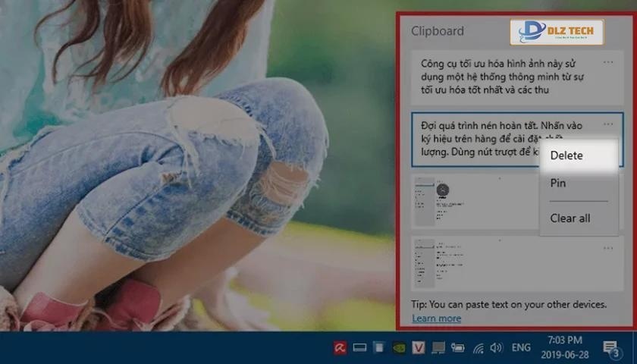
Task: Select Clear all in the context menu
Action: (x=570, y=218)
